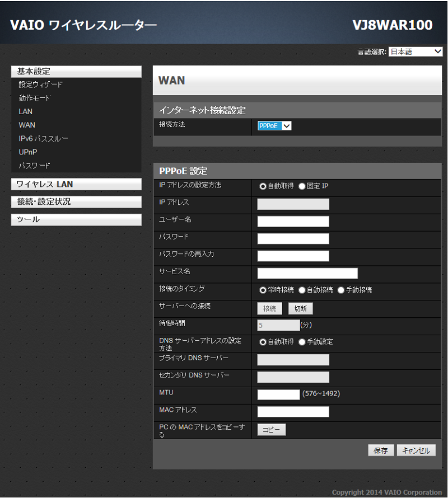Choose 手動接続 connection timing
The image size is (448, 498).
341,290
